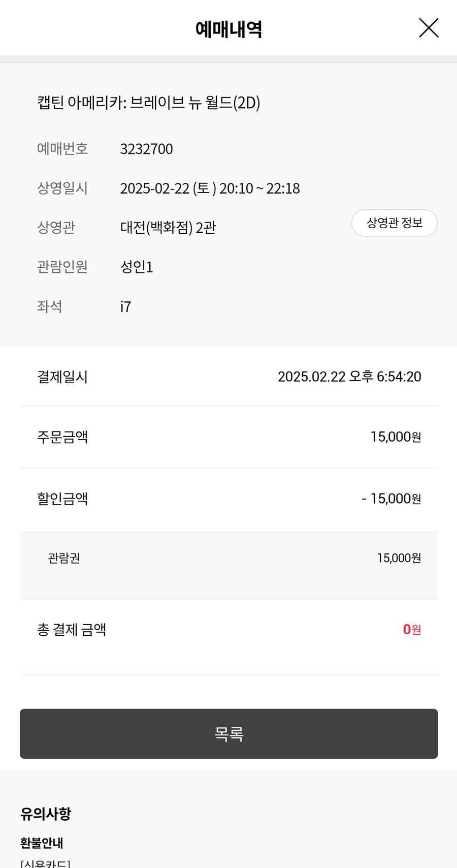
Task: Close the 예매내역 screen with X
Action: point(429,28)
